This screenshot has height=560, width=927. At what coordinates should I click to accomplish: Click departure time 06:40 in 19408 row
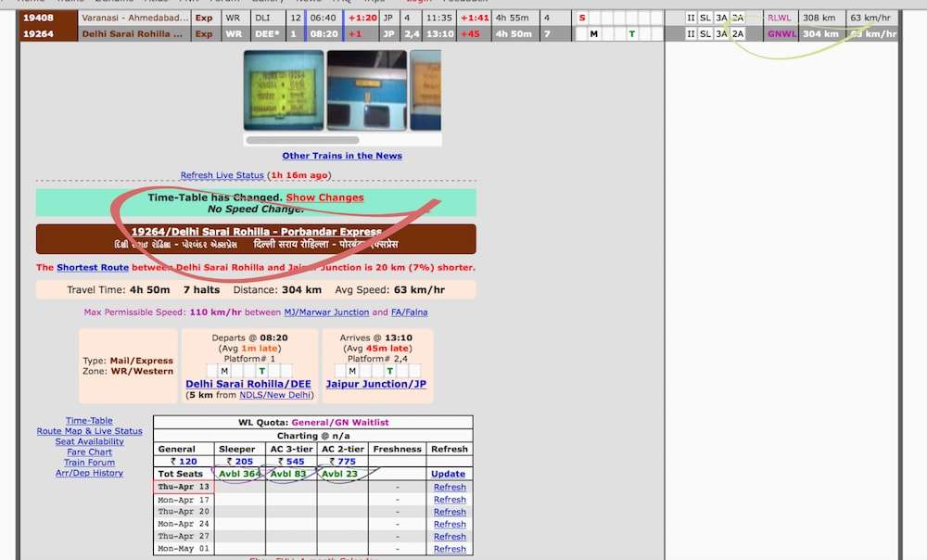pos(323,18)
